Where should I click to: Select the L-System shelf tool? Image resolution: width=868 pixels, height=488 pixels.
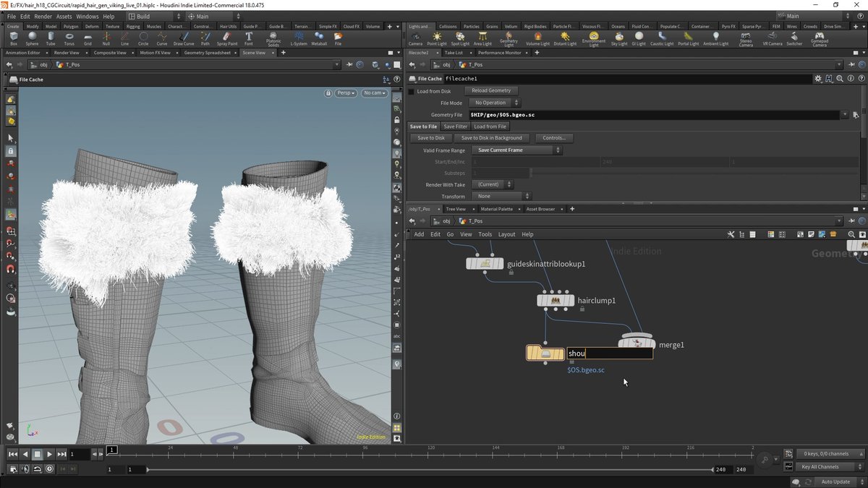(298, 38)
